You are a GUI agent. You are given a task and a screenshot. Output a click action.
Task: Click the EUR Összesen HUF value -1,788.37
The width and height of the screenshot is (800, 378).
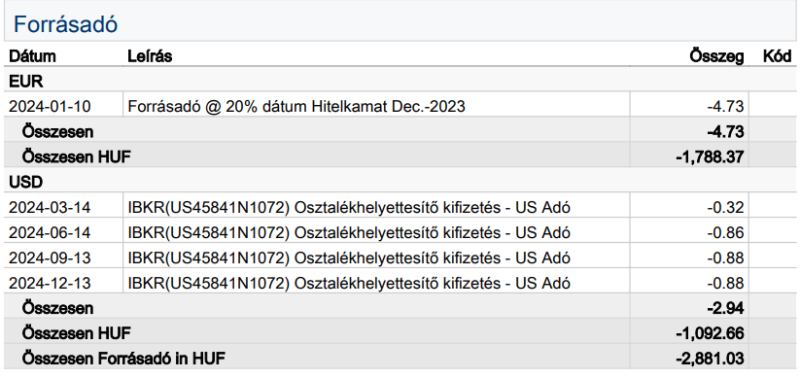tap(710, 157)
